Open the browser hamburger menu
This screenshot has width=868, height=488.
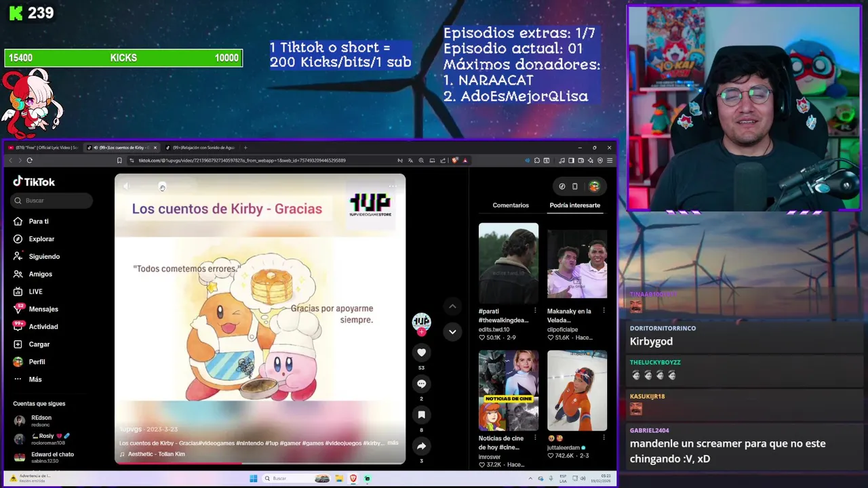pos(610,161)
